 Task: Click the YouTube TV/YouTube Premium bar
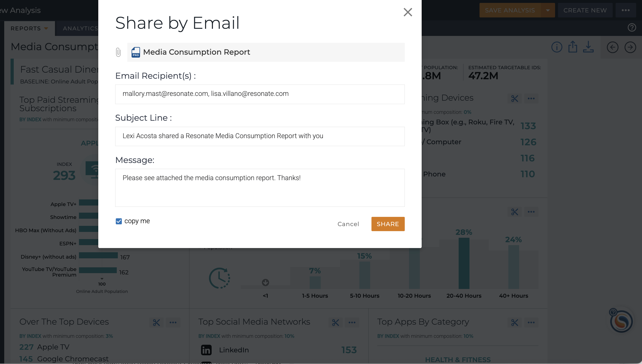(x=98, y=270)
